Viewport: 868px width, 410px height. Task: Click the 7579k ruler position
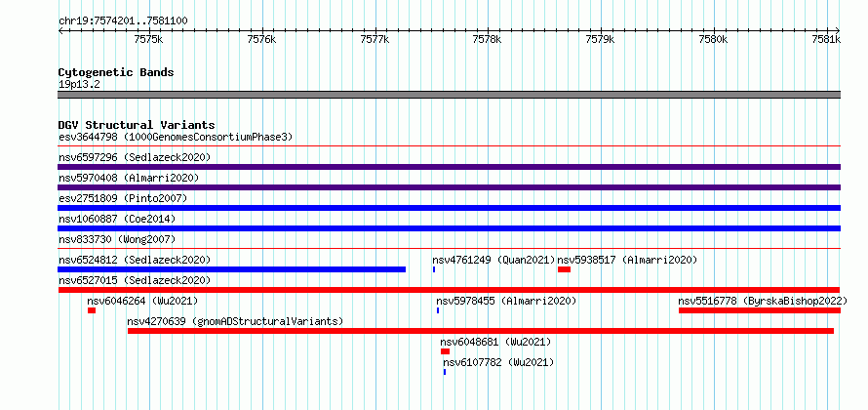pos(601,39)
